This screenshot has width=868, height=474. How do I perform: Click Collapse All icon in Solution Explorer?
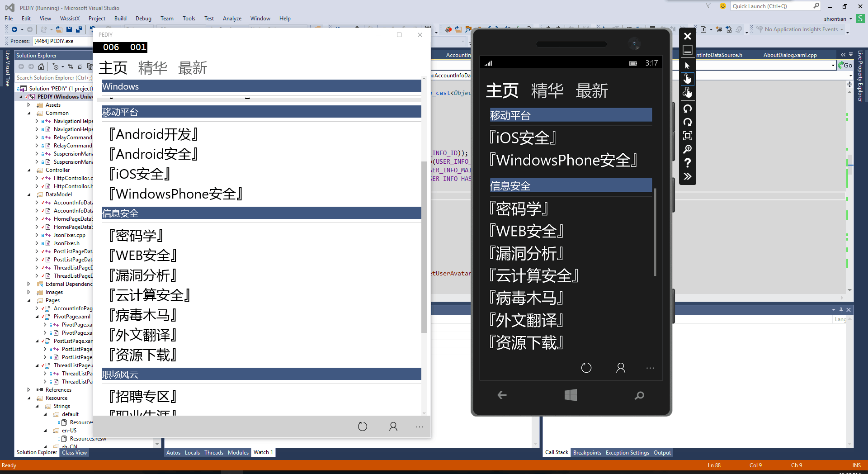tap(80, 66)
